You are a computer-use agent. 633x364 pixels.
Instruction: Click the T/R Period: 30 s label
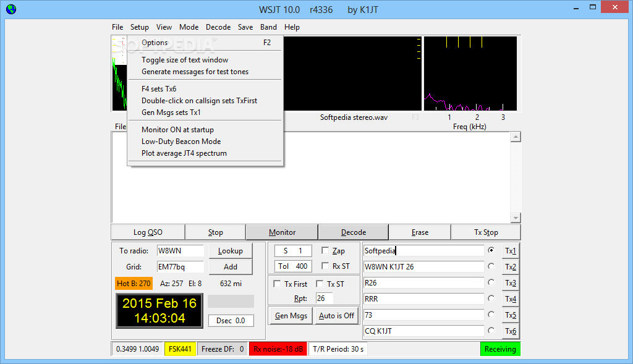point(338,349)
